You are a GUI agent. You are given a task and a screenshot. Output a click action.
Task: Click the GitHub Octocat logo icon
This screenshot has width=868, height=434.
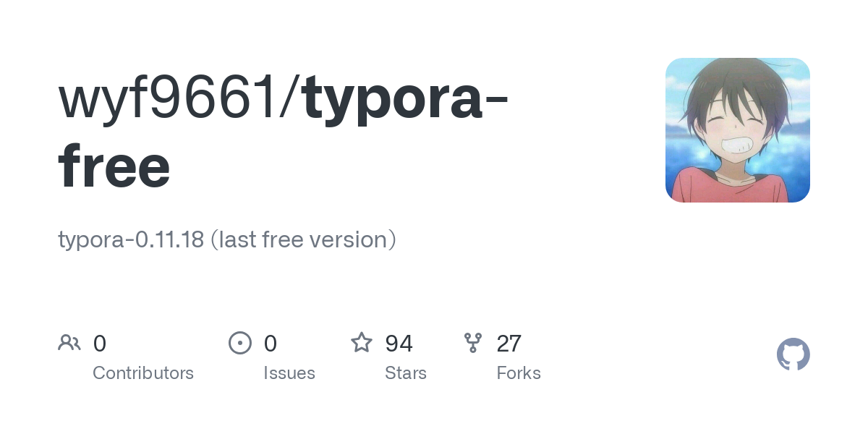coord(793,355)
